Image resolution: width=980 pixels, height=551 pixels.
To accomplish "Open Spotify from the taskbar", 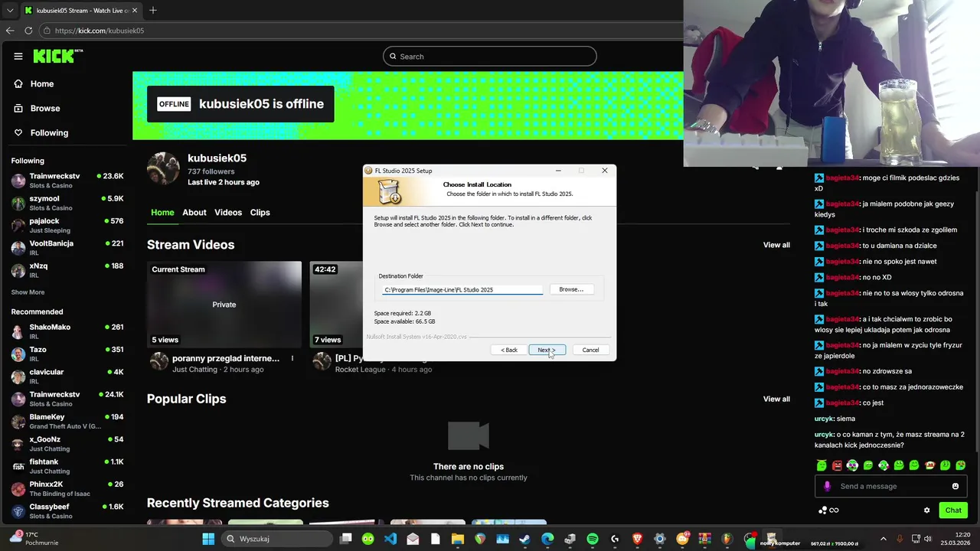I will 593,539.
